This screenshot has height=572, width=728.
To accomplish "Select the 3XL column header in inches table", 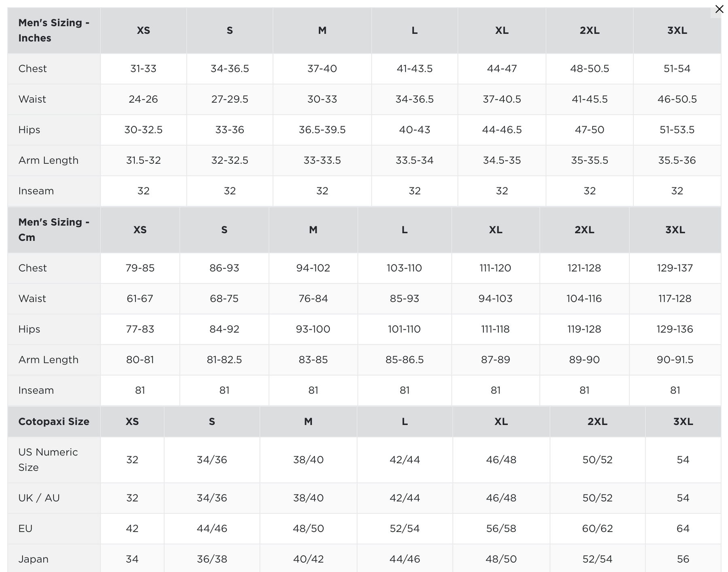I will pyautogui.click(x=677, y=30).
